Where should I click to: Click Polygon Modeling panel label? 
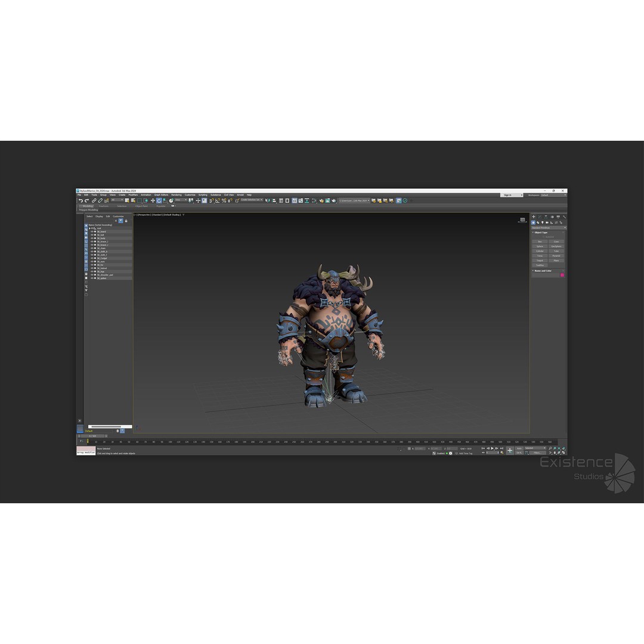(x=88, y=210)
